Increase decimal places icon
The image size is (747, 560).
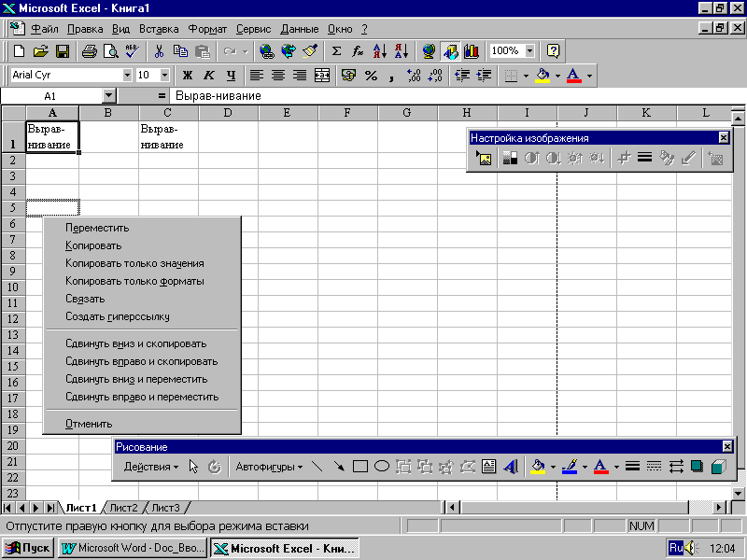(414, 76)
